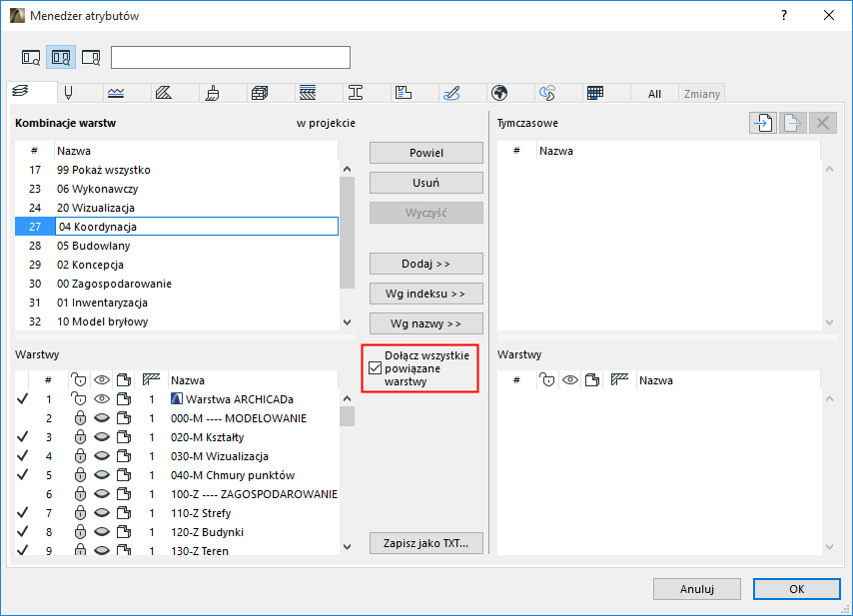Open the hatched Surfaces tab icon

pyautogui.click(x=308, y=93)
